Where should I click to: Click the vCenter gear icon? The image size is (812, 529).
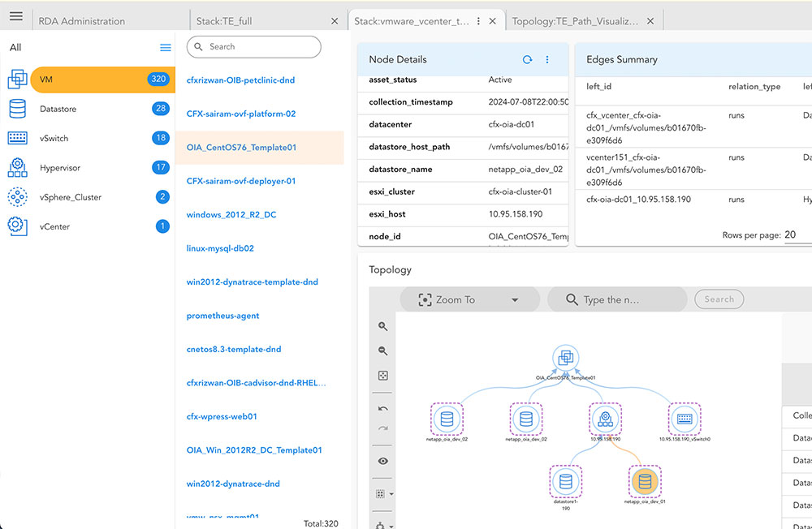pyautogui.click(x=17, y=226)
